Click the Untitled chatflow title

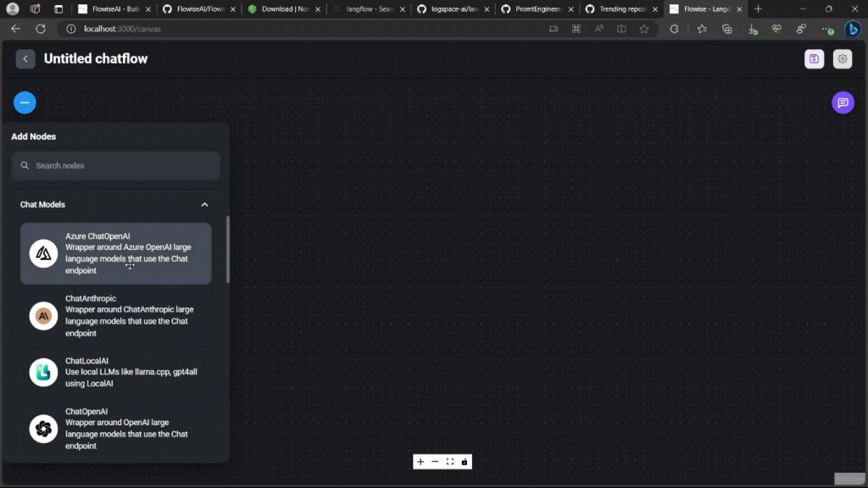pos(96,58)
